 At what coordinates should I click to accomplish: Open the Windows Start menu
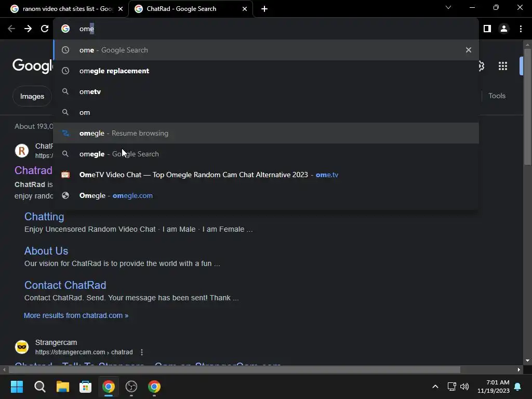click(x=17, y=387)
